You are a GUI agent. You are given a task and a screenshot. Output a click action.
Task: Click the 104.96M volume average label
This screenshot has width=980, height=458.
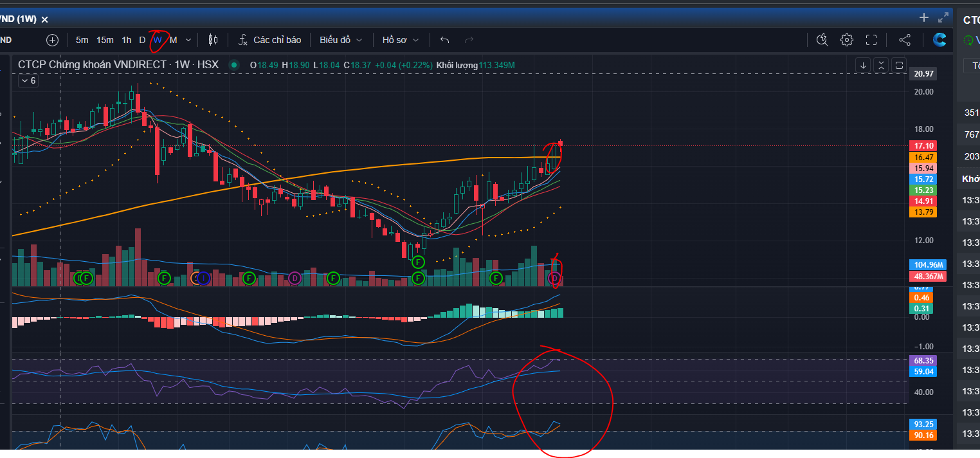pyautogui.click(x=929, y=265)
